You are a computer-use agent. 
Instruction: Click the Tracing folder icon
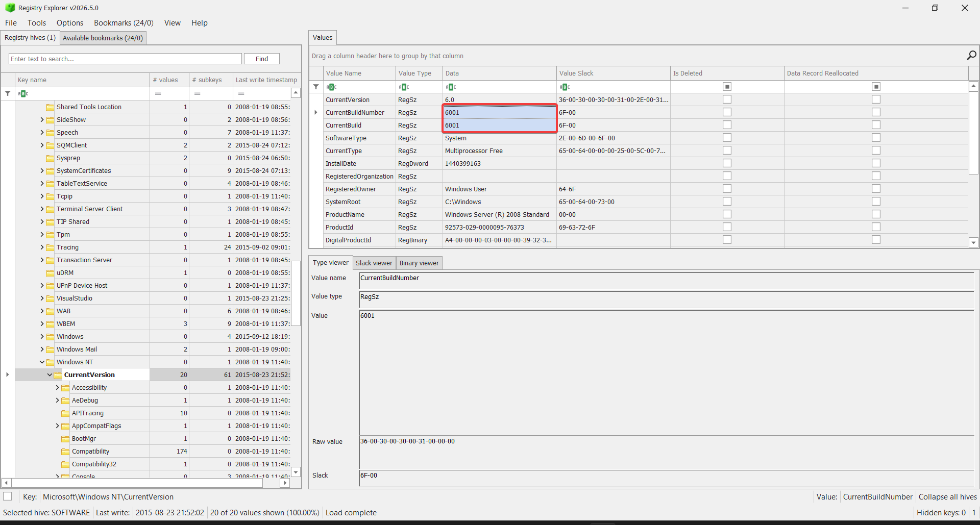point(50,247)
